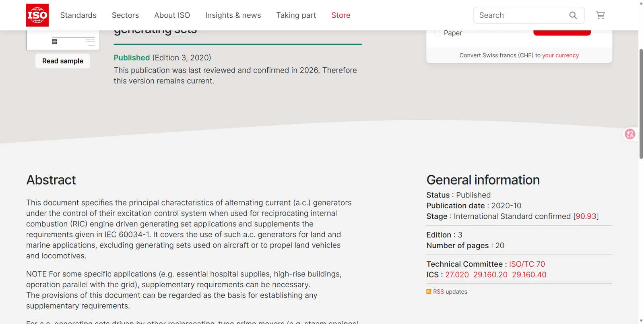Click the 'Edition : 3' text
The height and width of the screenshot is (324, 644).
[444, 235]
